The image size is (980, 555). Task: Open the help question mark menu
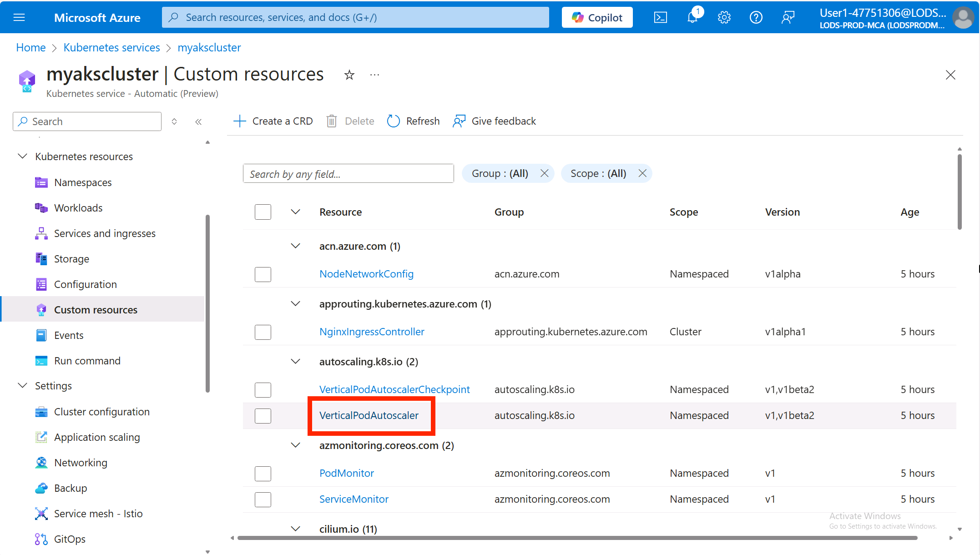(x=756, y=17)
